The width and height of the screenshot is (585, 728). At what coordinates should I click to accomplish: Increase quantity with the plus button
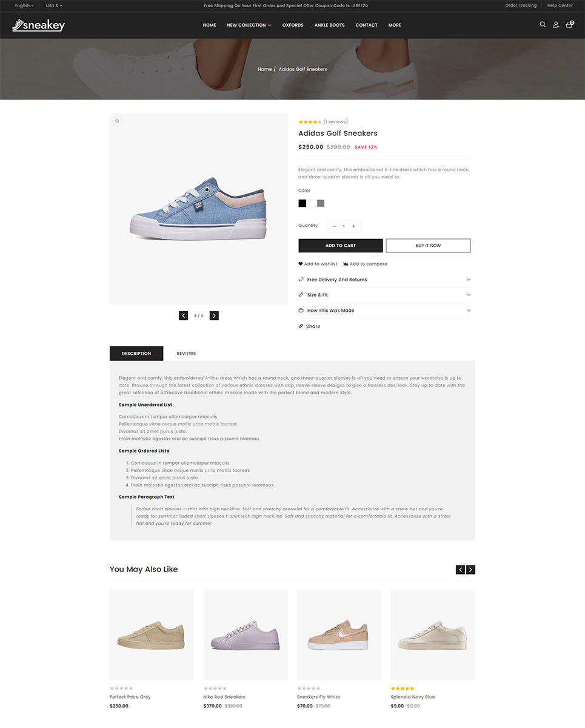(x=354, y=226)
